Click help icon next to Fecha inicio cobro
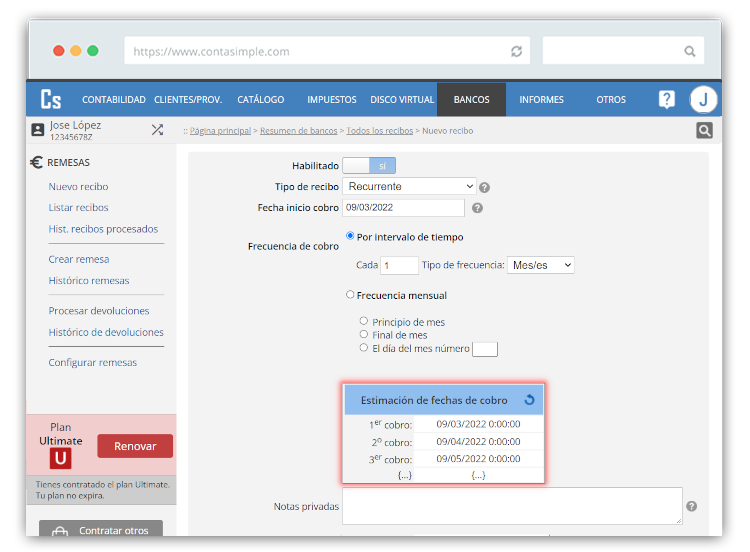Viewport: 750px width, 552px height. click(x=477, y=208)
